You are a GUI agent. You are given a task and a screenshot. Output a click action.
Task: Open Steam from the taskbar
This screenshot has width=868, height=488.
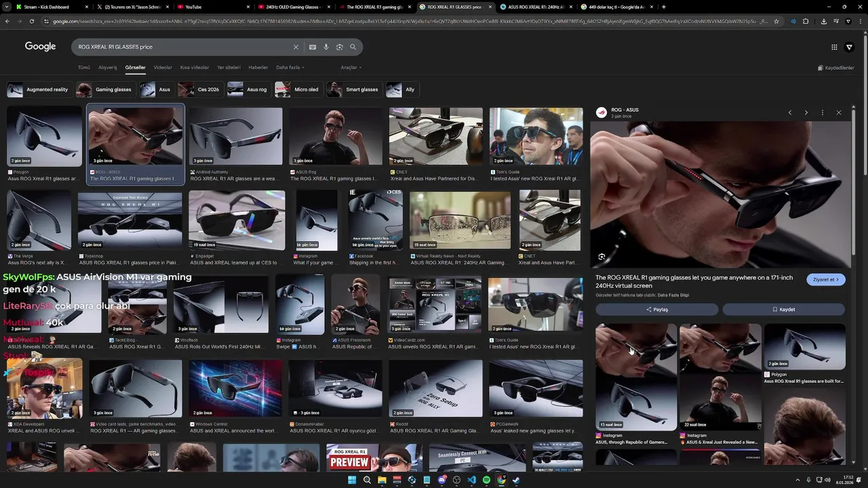pyautogui.click(x=516, y=480)
